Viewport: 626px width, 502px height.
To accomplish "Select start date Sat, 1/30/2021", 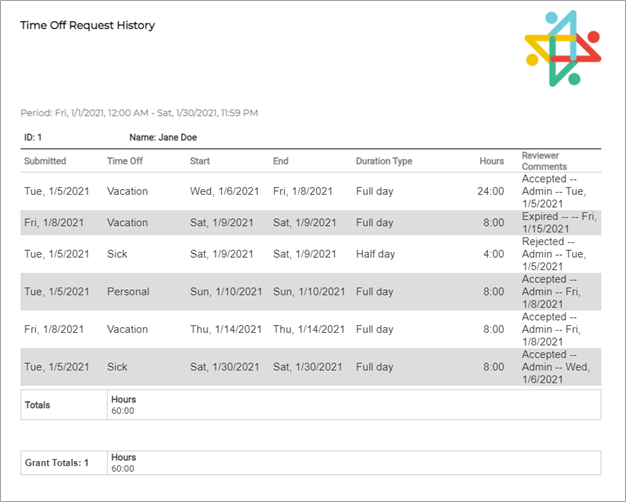I will (x=224, y=367).
